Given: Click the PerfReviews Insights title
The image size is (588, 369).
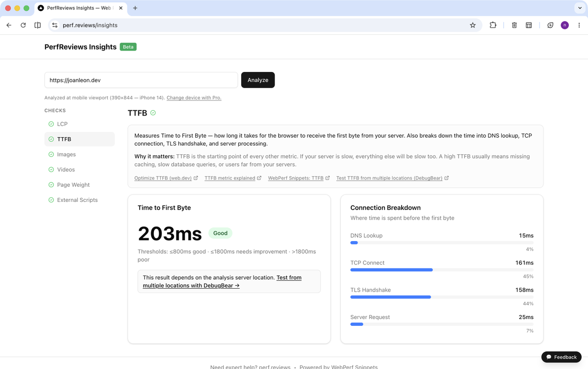Looking at the screenshot, I should (x=80, y=47).
